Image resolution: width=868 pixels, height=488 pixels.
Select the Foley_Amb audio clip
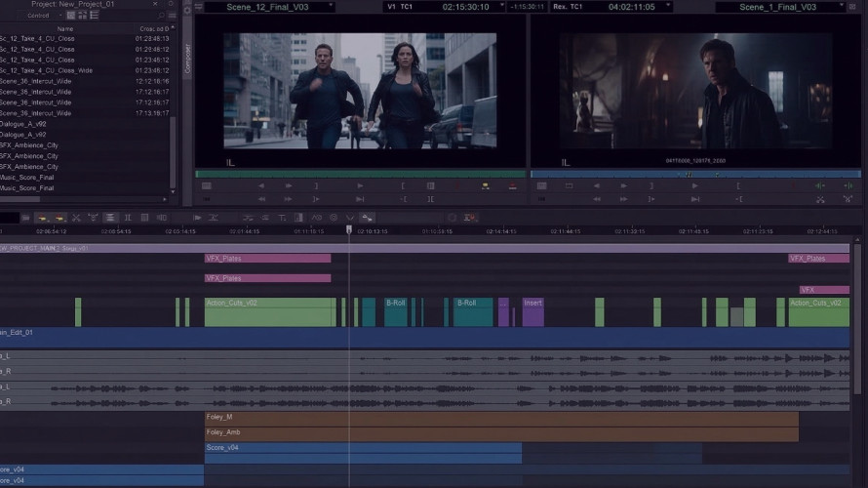(501, 433)
